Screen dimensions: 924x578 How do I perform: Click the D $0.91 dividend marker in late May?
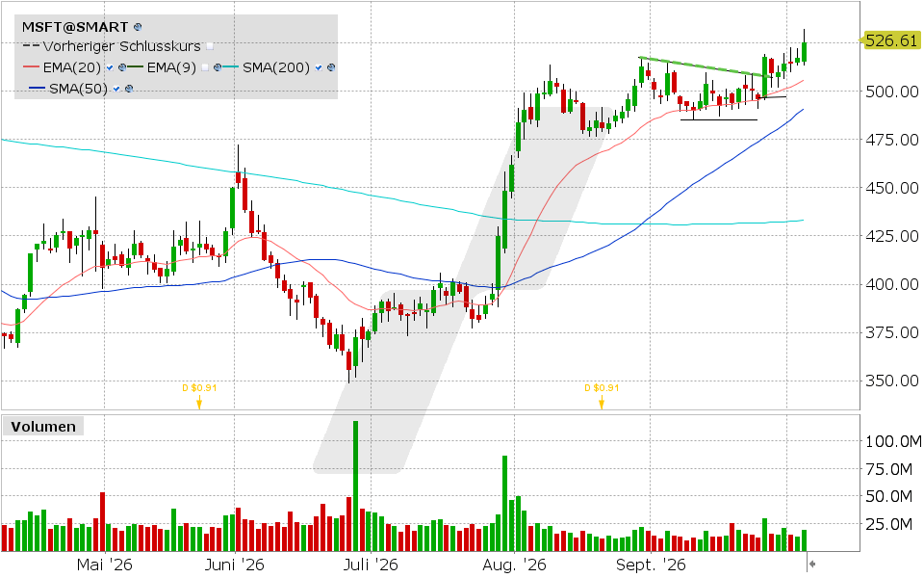(x=199, y=396)
